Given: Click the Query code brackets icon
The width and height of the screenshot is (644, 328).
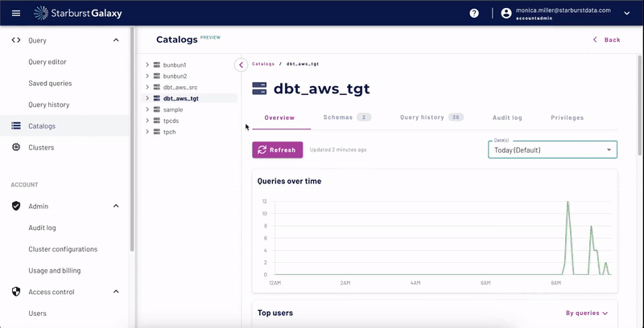Looking at the screenshot, I should tap(16, 40).
